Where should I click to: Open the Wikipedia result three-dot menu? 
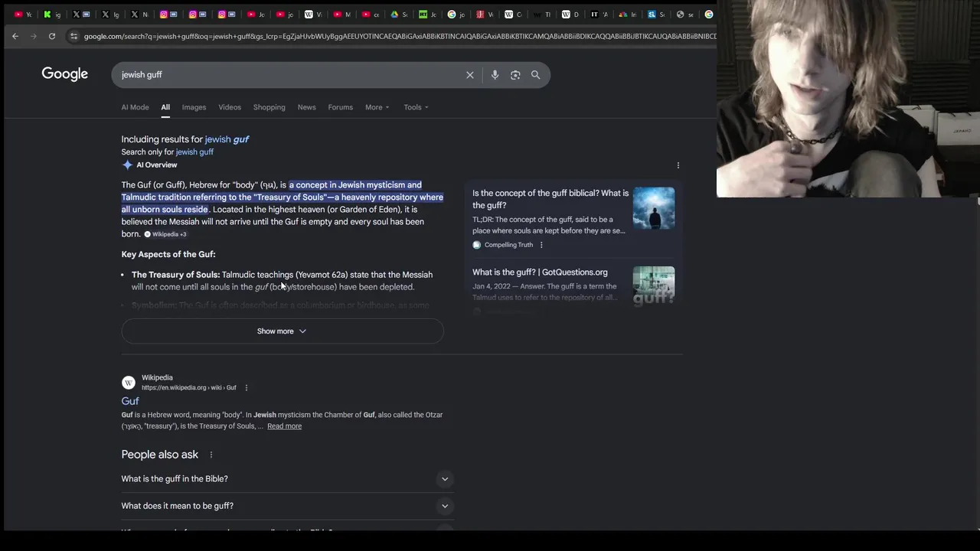pyautogui.click(x=246, y=388)
